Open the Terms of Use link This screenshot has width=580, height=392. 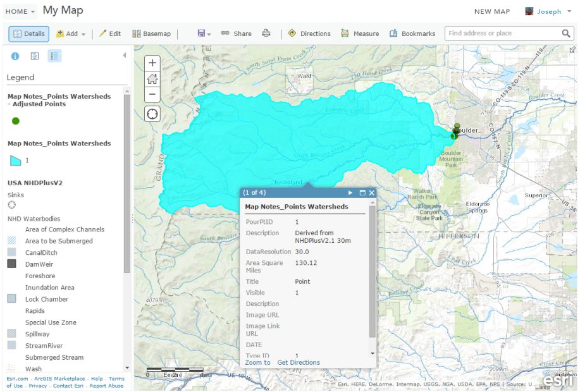pyautogui.click(x=117, y=379)
